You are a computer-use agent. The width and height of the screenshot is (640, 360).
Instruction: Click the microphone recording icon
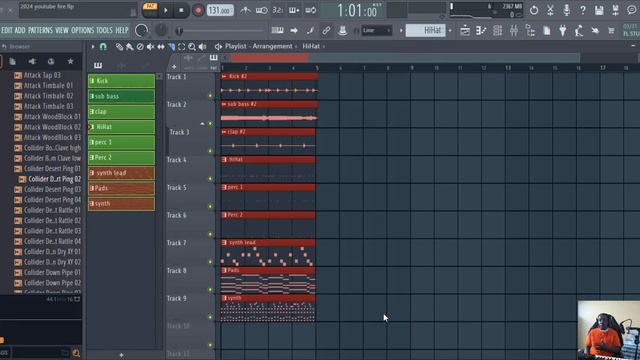567,11
